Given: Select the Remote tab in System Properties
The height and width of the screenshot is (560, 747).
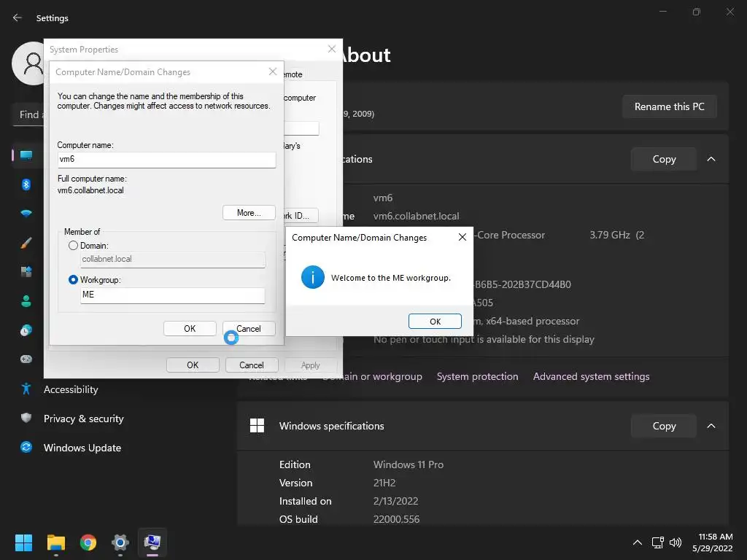Looking at the screenshot, I should point(293,75).
